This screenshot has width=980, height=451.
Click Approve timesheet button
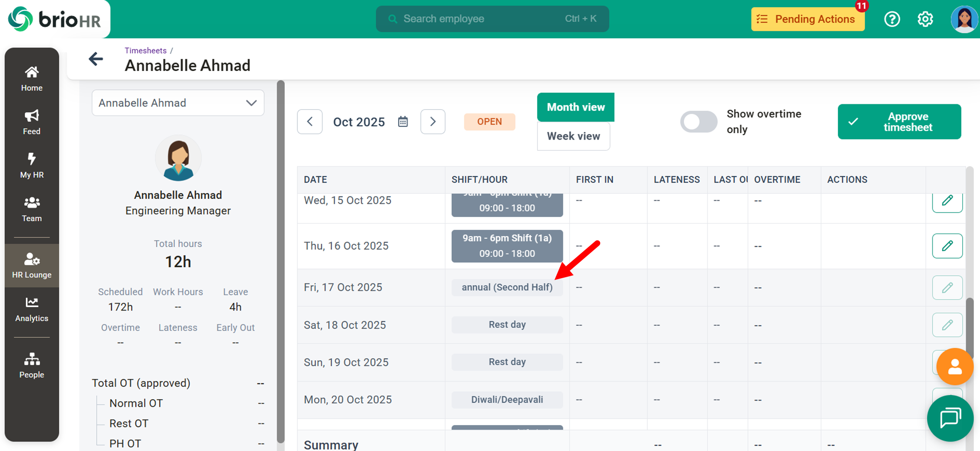pyautogui.click(x=899, y=122)
